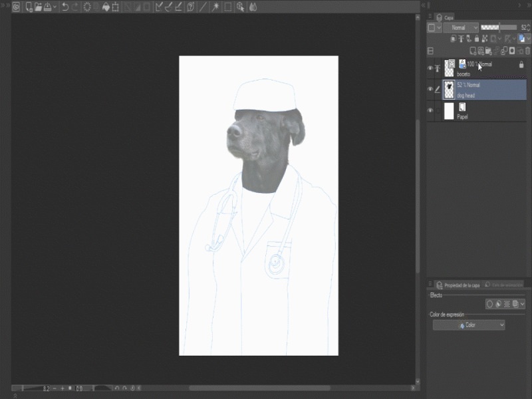Image resolution: width=532 pixels, height=399 pixels.
Task: Select the Papel layer name
Action: (x=462, y=117)
